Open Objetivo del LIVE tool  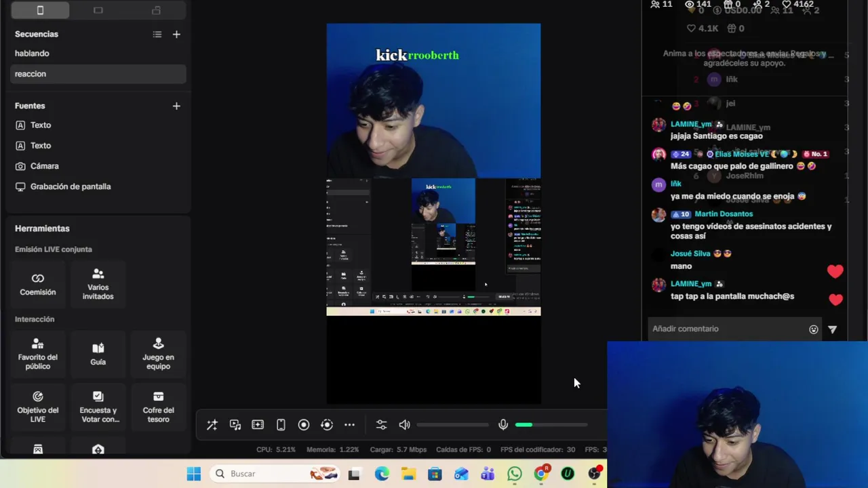coord(38,407)
